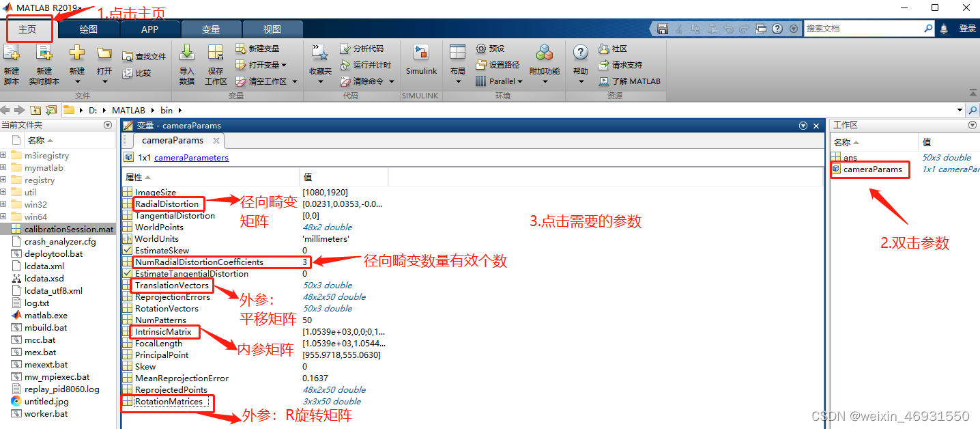Select TranslationVectors property row

(x=172, y=286)
